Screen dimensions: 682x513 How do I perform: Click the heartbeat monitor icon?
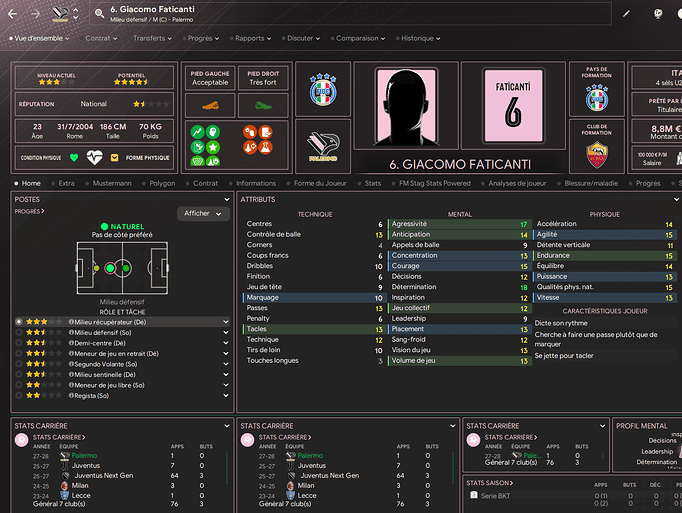pos(94,157)
